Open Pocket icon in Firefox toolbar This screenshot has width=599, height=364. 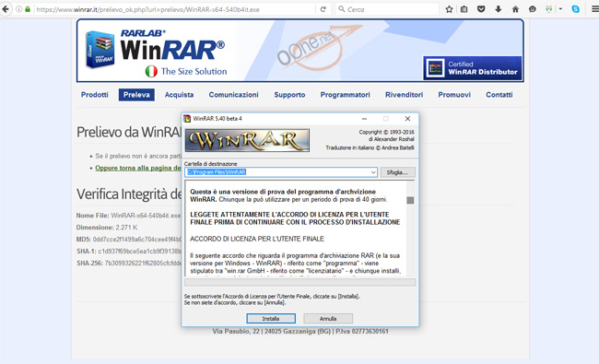pyautogui.click(x=481, y=9)
